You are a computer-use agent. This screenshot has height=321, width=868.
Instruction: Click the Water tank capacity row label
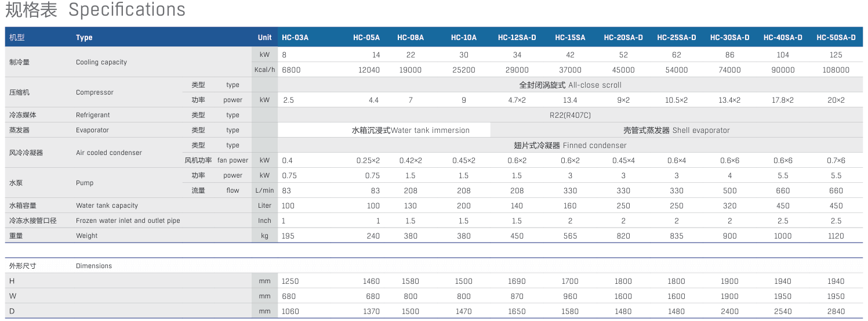(x=107, y=205)
